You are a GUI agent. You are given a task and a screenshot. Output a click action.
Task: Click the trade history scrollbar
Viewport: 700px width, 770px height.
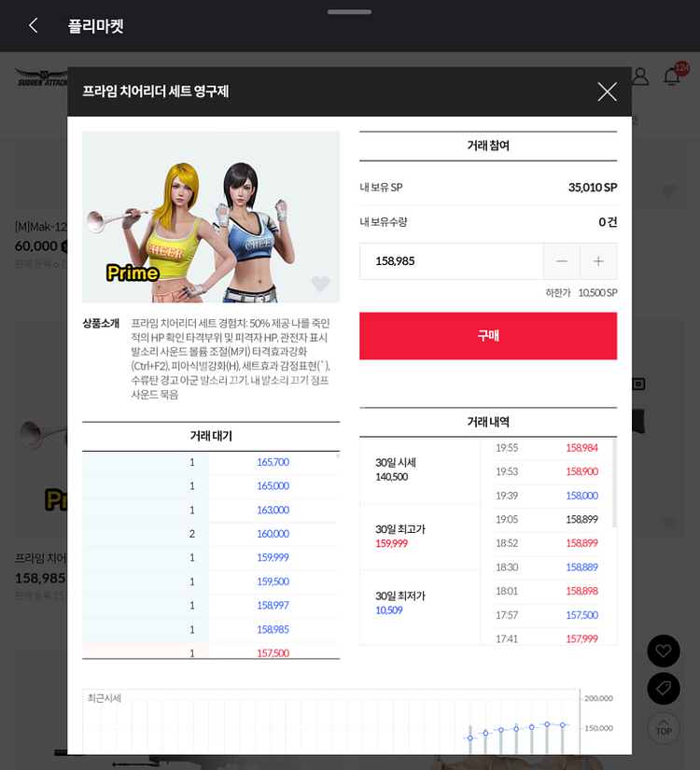click(x=614, y=483)
